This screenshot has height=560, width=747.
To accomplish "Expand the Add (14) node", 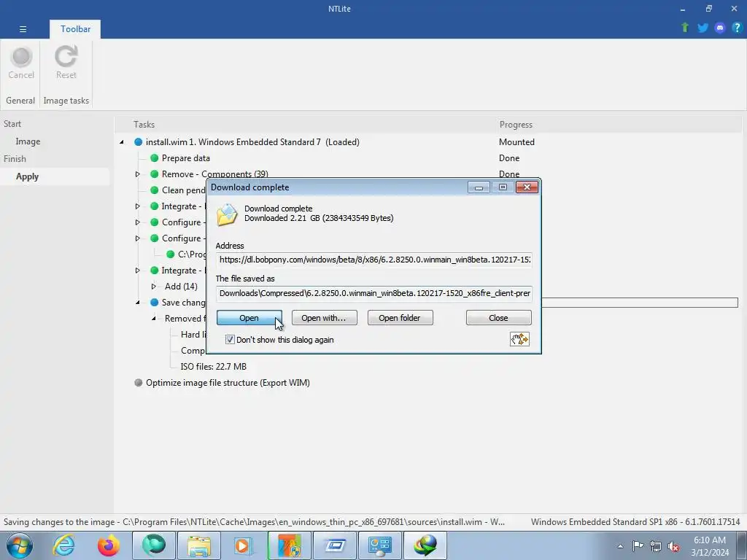I will click(x=153, y=286).
